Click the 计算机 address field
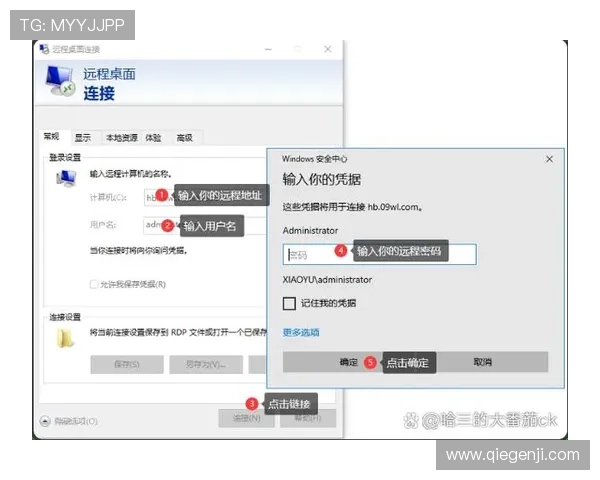 click(x=205, y=197)
